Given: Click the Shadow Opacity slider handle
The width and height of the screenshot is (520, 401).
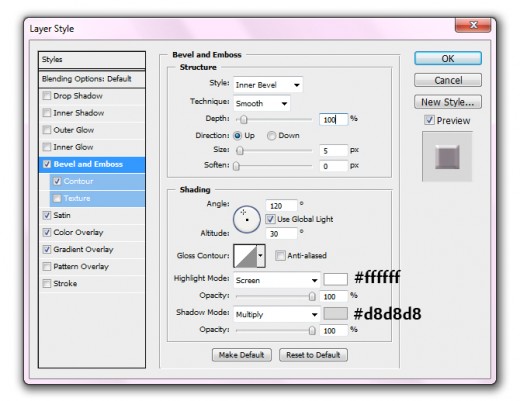Looking at the screenshot, I should click(312, 330).
